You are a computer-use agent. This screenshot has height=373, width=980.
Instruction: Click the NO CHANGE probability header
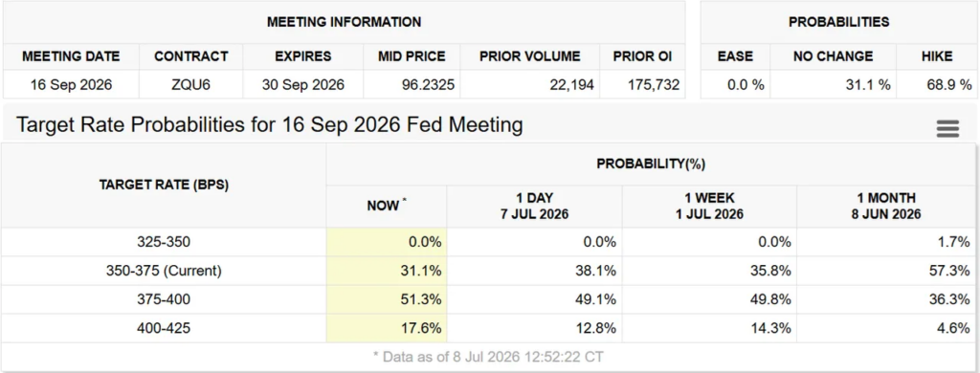point(834,56)
